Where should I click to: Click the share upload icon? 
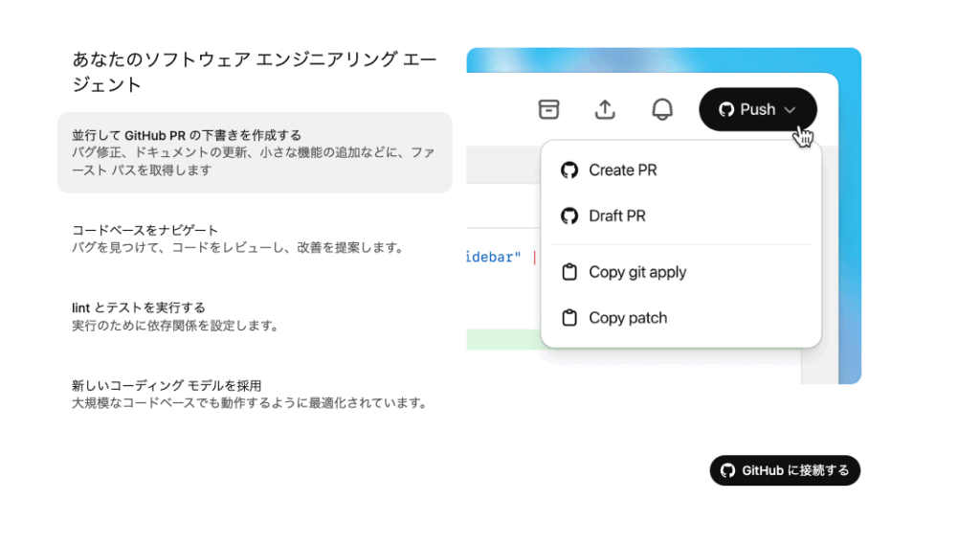coord(605,109)
